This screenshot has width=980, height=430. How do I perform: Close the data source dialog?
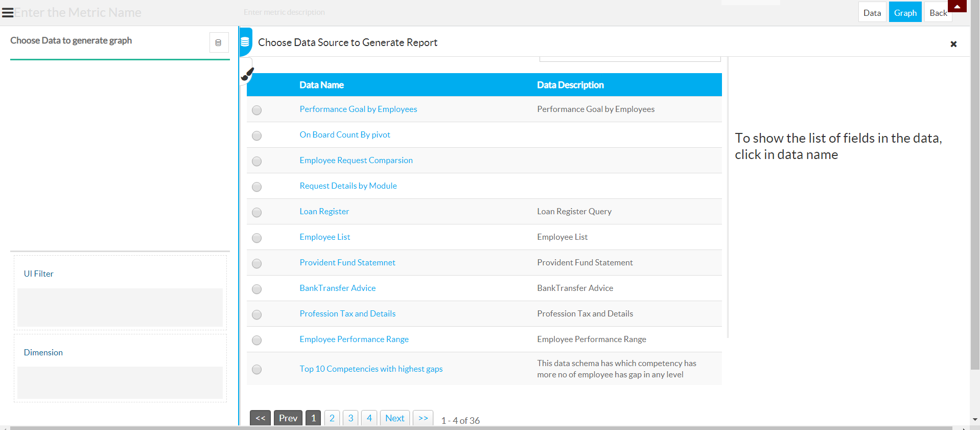coord(953,44)
